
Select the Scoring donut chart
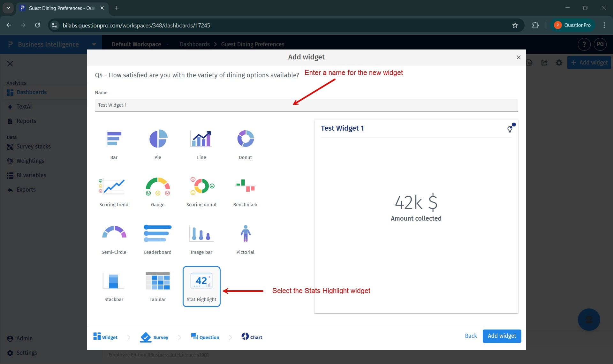[x=201, y=191]
